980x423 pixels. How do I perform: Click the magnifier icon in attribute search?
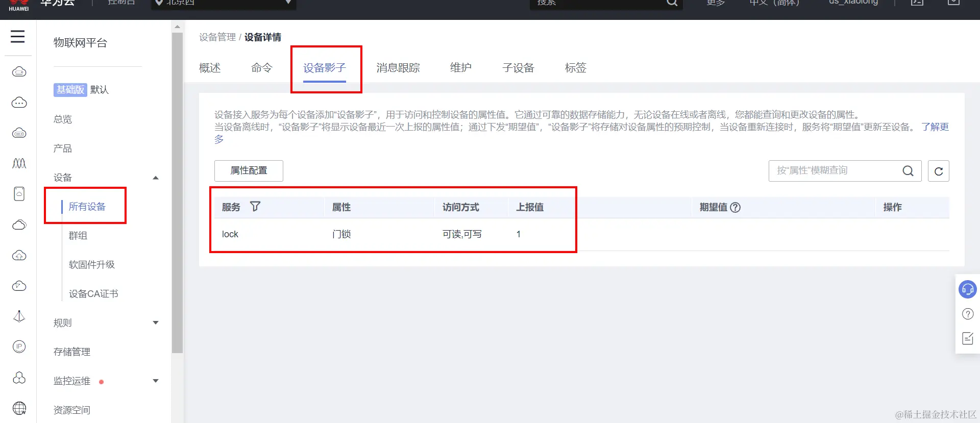point(908,171)
